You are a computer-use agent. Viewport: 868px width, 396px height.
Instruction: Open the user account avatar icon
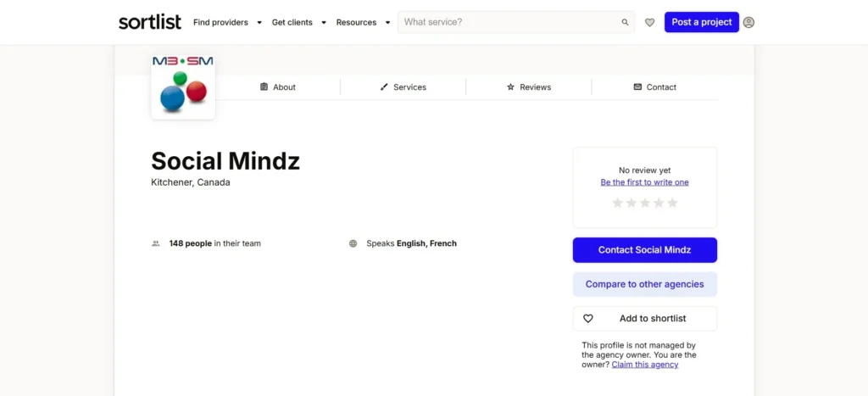tap(748, 22)
